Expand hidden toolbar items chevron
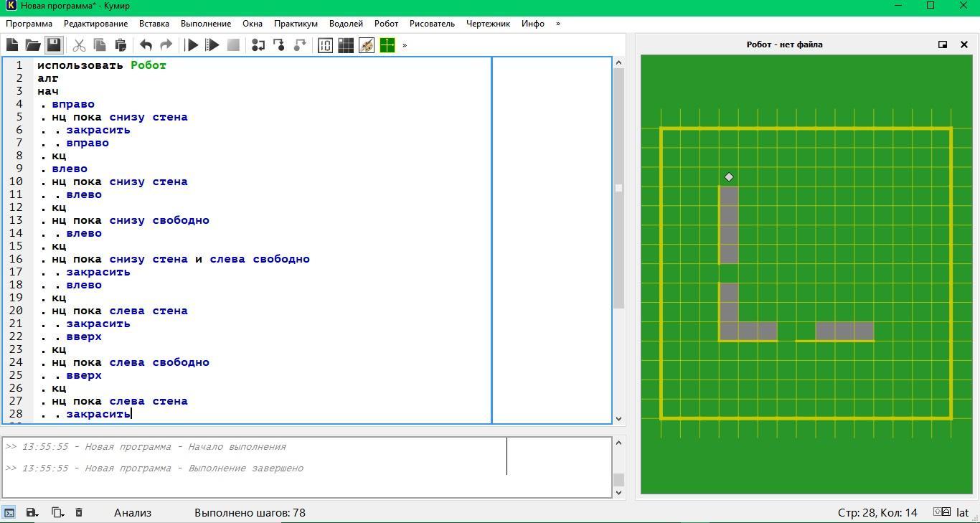This screenshot has height=523, width=980. click(x=405, y=45)
